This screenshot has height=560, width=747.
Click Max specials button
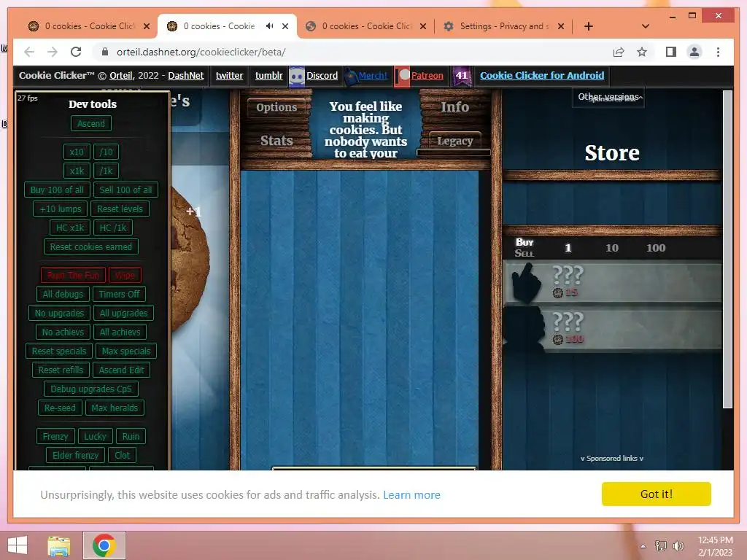125,351
